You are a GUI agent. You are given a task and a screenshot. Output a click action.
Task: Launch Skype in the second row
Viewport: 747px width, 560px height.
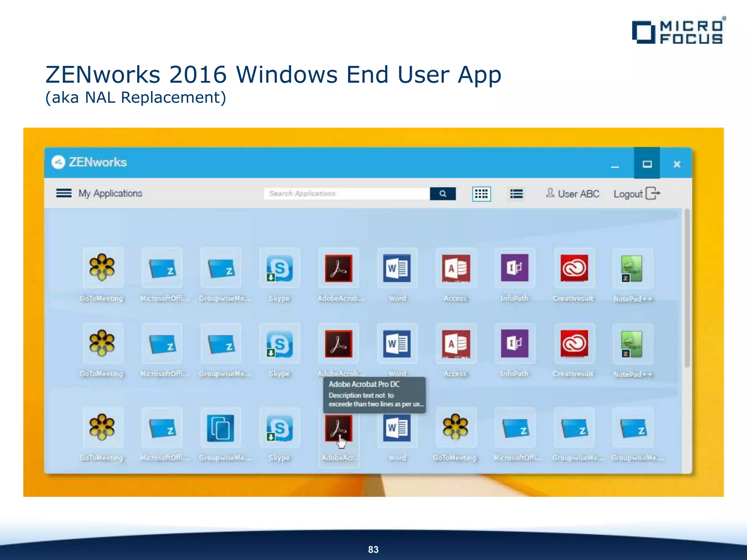[280, 343]
